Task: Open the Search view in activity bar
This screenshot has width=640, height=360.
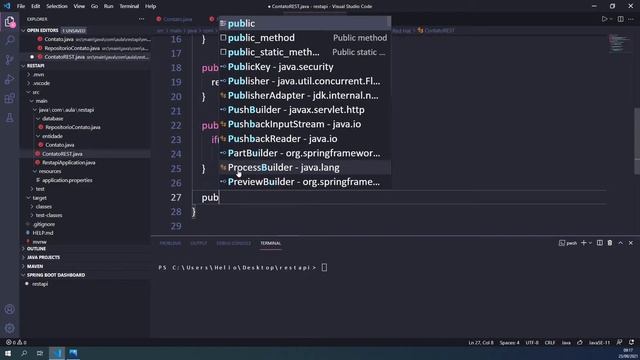Action: tap(9, 40)
